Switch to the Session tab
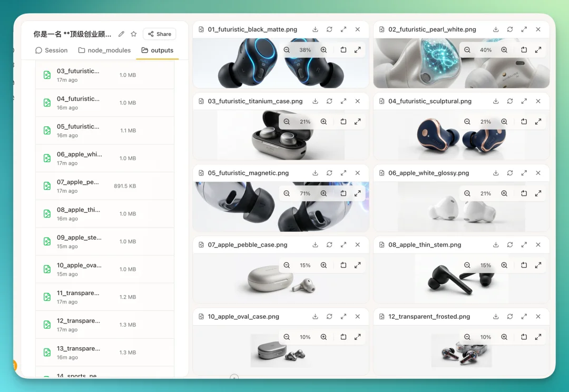Viewport: 569px width, 392px height. pos(51,50)
